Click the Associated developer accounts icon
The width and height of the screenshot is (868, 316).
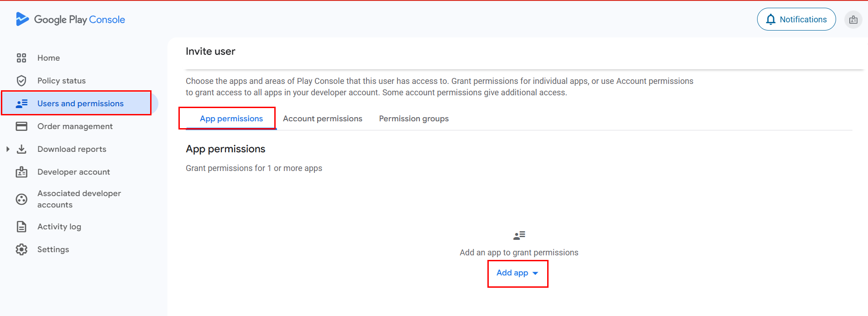tap(21, 199)
